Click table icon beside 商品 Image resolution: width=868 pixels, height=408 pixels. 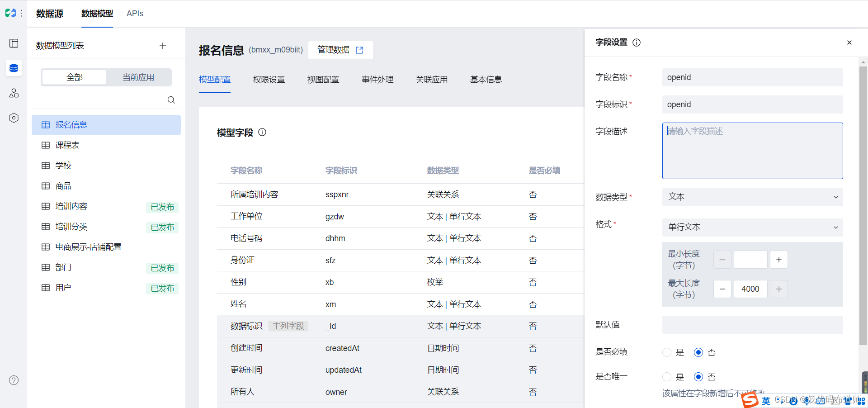[x=46, y=186]
